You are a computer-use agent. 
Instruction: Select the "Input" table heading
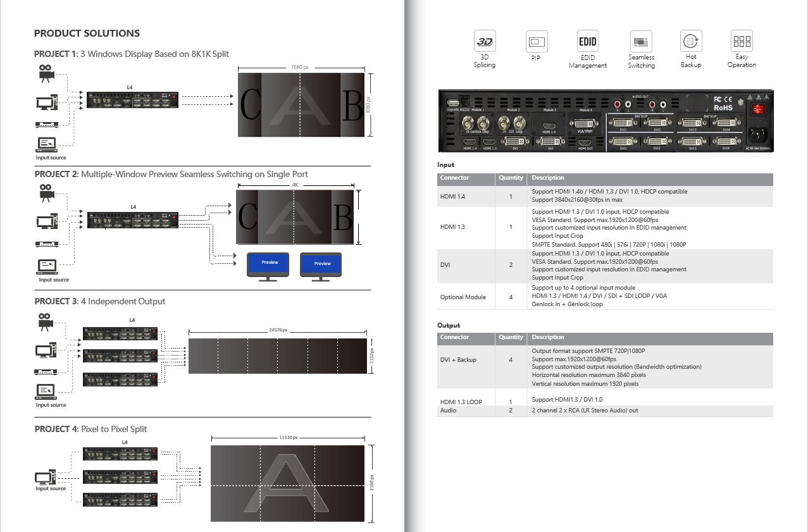tap(445, 164)
